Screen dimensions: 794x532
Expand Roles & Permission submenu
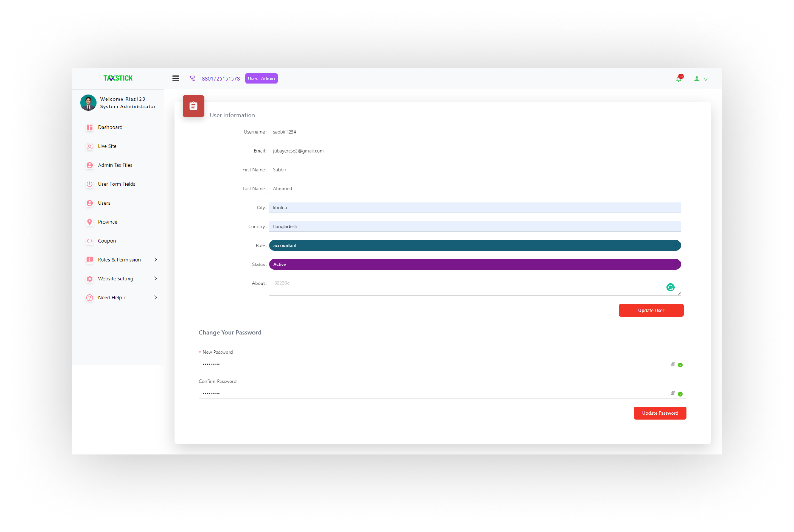[x=155, y=260]
